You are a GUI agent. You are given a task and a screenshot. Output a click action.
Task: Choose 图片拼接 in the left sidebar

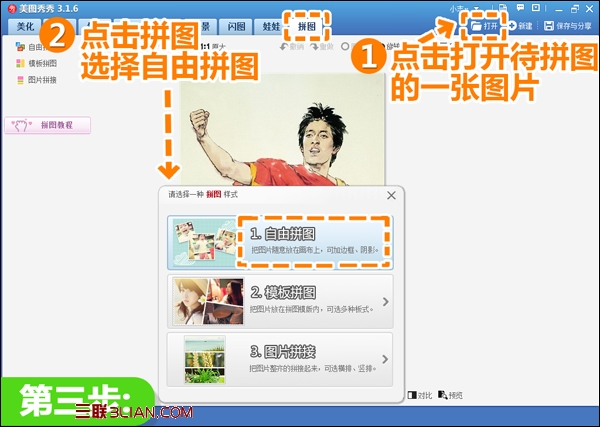click(x=37, y=80)
